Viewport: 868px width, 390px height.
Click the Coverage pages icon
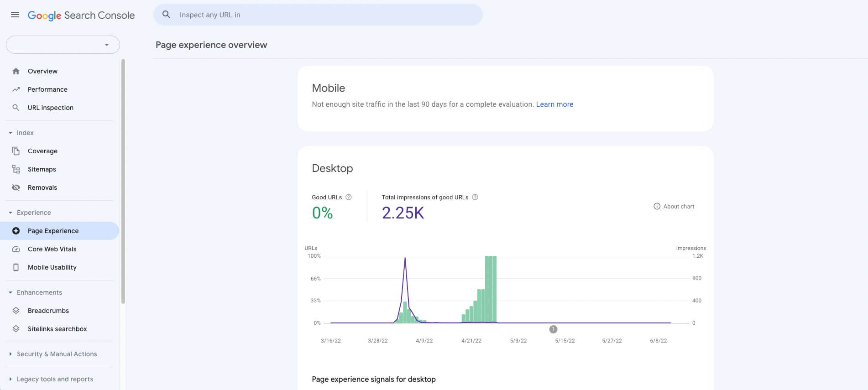[x=16, y=151]
